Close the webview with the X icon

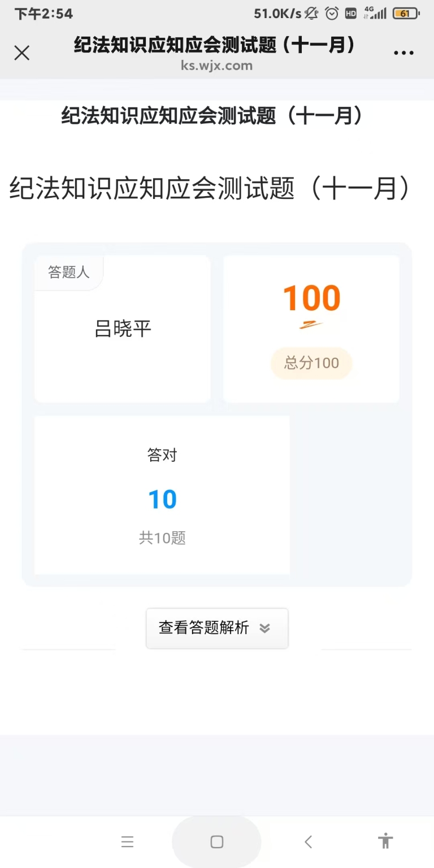coord(22,53)
